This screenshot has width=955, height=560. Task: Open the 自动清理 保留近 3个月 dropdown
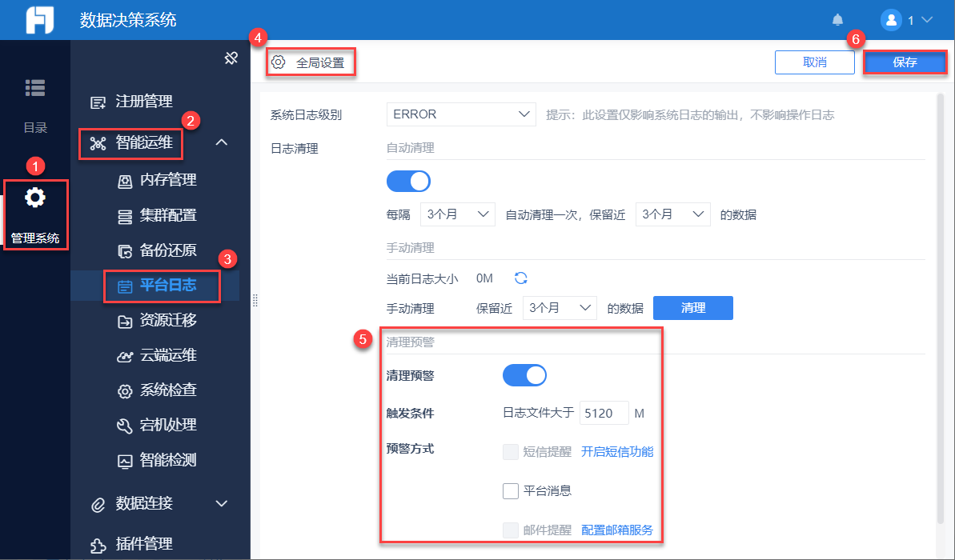click(672, 214)
